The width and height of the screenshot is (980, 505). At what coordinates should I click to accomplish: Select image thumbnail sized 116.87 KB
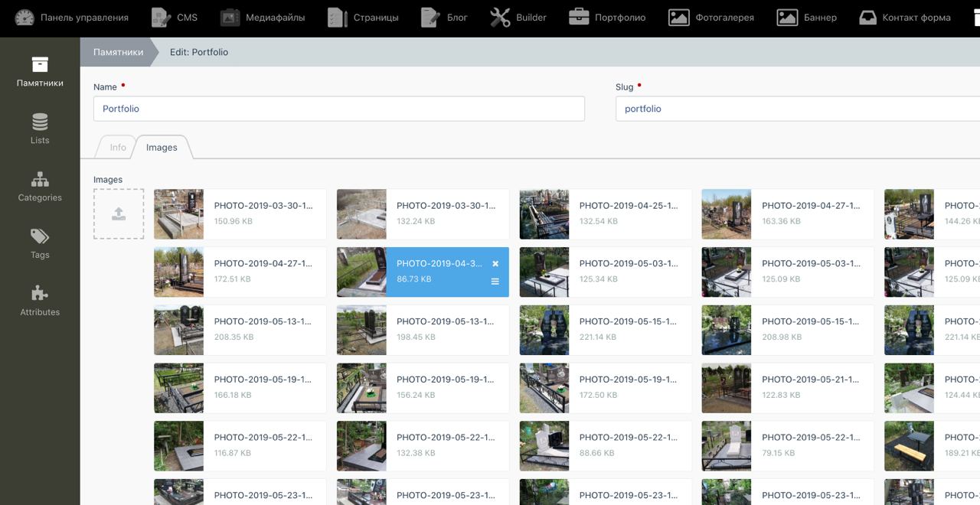(x=178, y=447)
